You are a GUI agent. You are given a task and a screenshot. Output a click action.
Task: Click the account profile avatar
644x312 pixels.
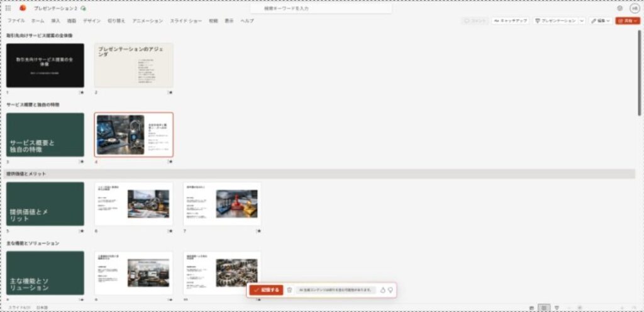coord(634,8)
